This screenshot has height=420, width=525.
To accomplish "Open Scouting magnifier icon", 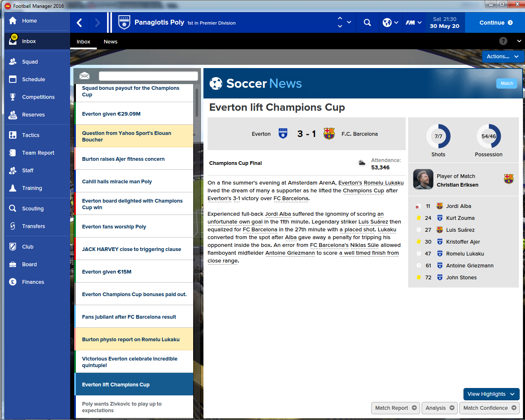I will point(13,208).
